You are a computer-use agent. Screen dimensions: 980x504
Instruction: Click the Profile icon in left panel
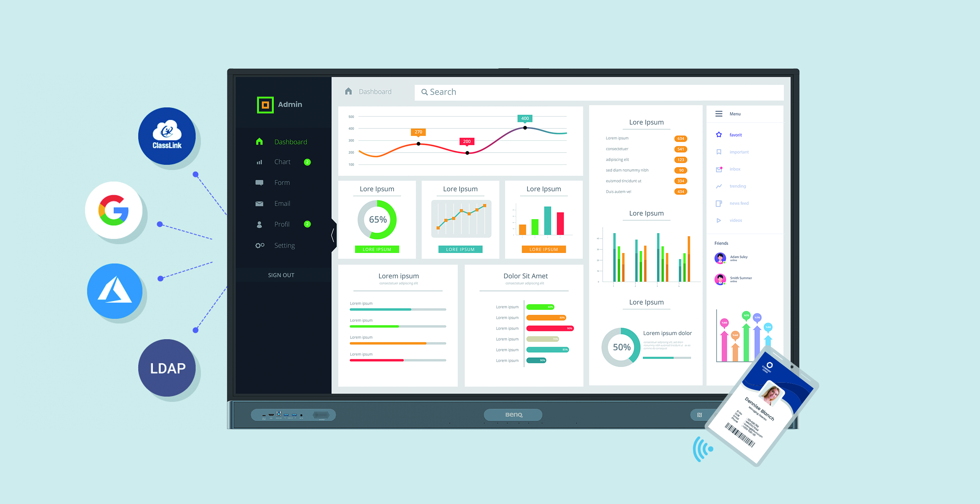[x=262, y=223]
